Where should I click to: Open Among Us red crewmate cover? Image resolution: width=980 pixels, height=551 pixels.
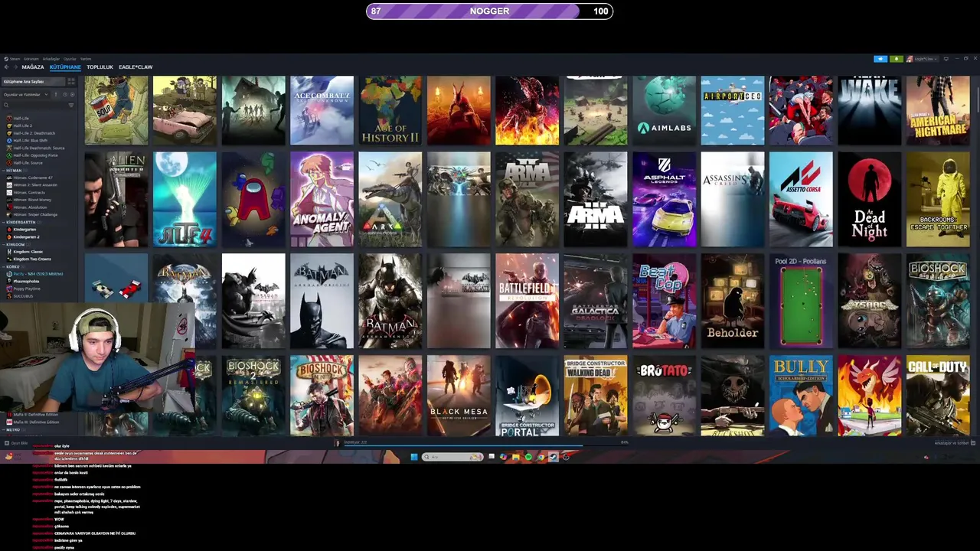tap(253, 199)
